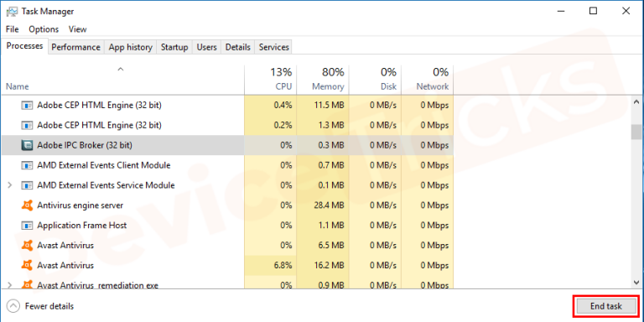Select the Adobe IPC Broker process icon
The image size is (644, 322).
pyautogui.click(x=27, y=145)
